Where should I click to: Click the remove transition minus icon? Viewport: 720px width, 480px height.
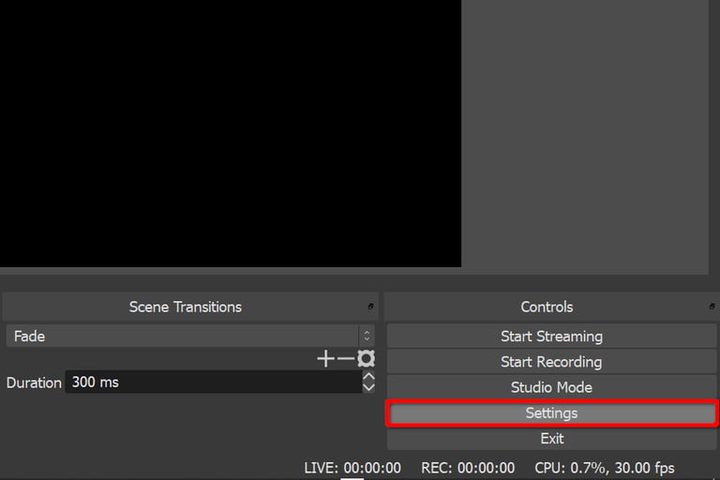click(346, 359)
